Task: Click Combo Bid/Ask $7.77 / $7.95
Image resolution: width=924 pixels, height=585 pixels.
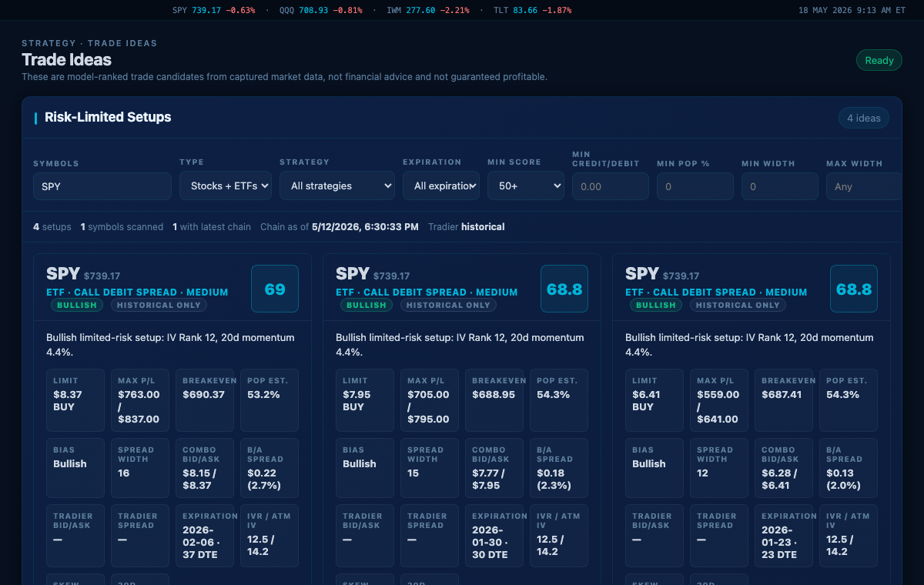Action: (x=494, y=468)
